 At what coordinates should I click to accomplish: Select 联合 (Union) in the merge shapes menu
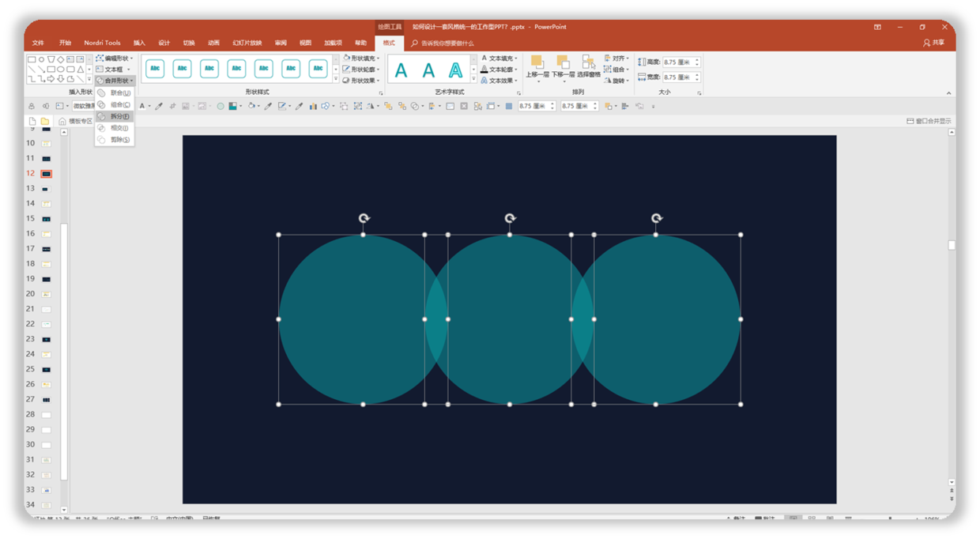click(x=115, y=93)
